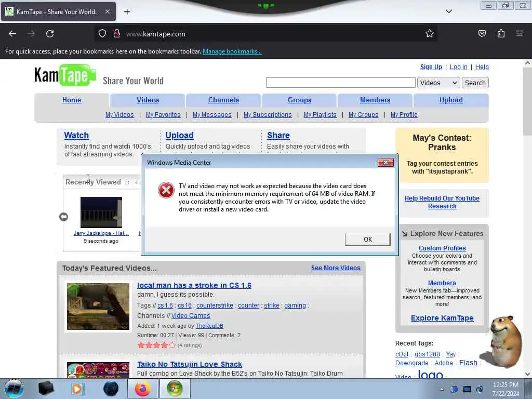The width and height of the screenshot is (532, 399).
Task: Open the black folder taskbar icon
Action: pos(46,389)
